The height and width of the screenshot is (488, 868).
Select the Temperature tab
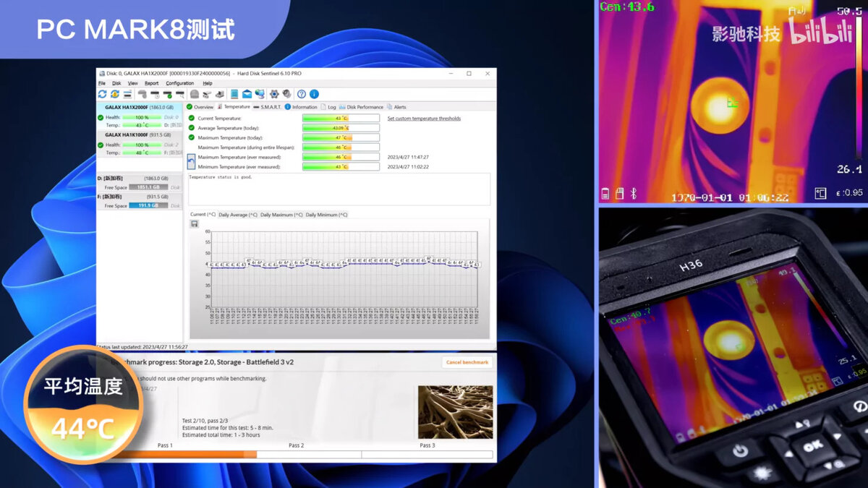[x=234, y=107]
